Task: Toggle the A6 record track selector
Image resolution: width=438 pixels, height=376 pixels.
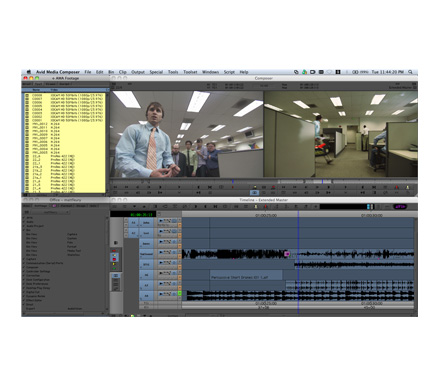Action: pyautogui.click(x=146, y=275)
